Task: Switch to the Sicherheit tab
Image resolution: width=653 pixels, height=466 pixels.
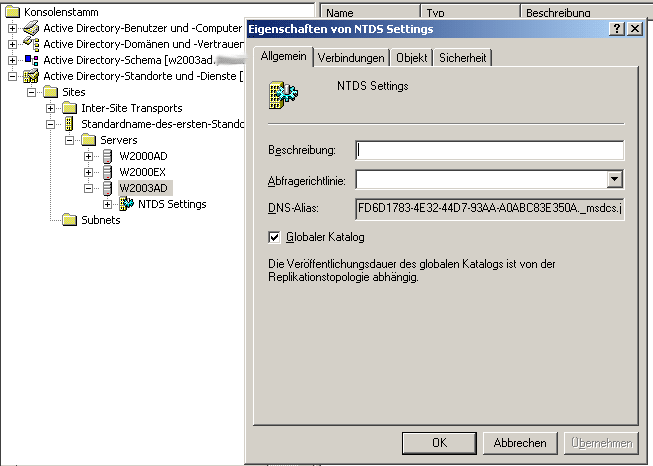Action: [x=463, y=58]
